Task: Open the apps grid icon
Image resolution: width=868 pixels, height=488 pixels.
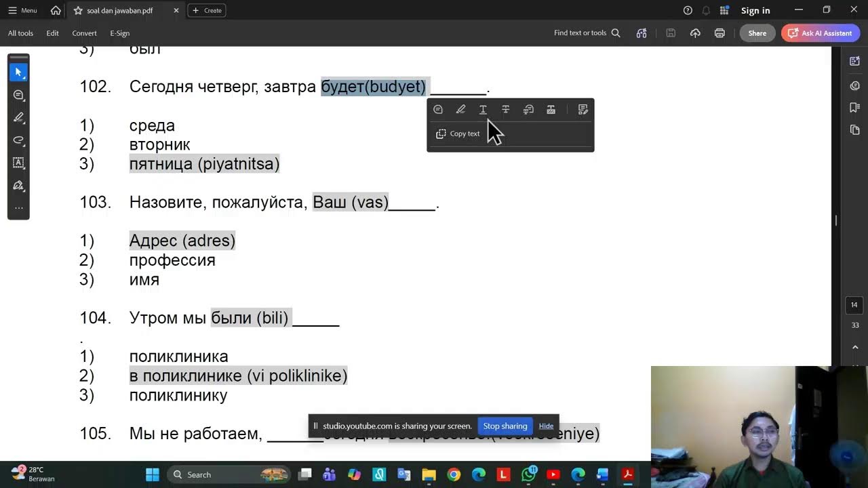Action: (x=724, y=10)
